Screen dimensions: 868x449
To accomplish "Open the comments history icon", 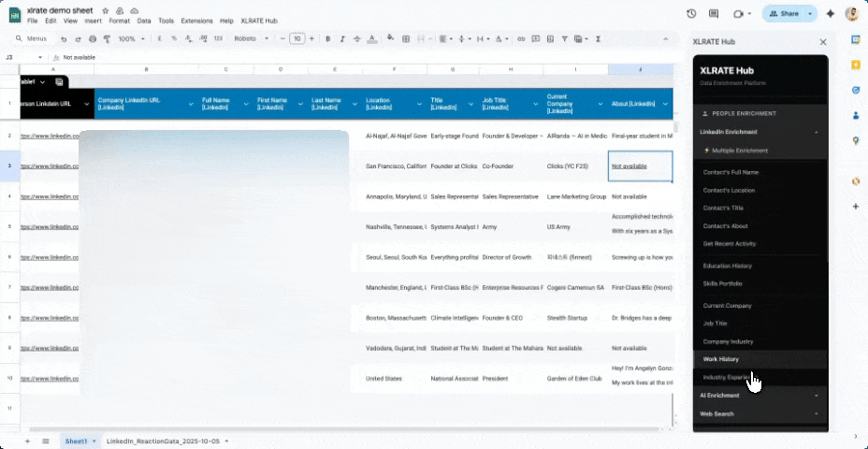I will [714, 14].
